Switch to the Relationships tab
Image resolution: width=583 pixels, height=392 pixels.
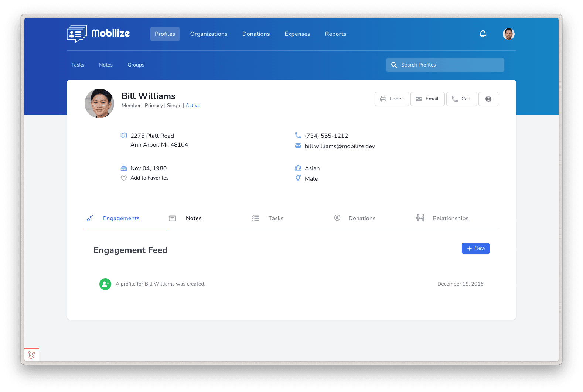pyautogui.click(x=457, y=218)
